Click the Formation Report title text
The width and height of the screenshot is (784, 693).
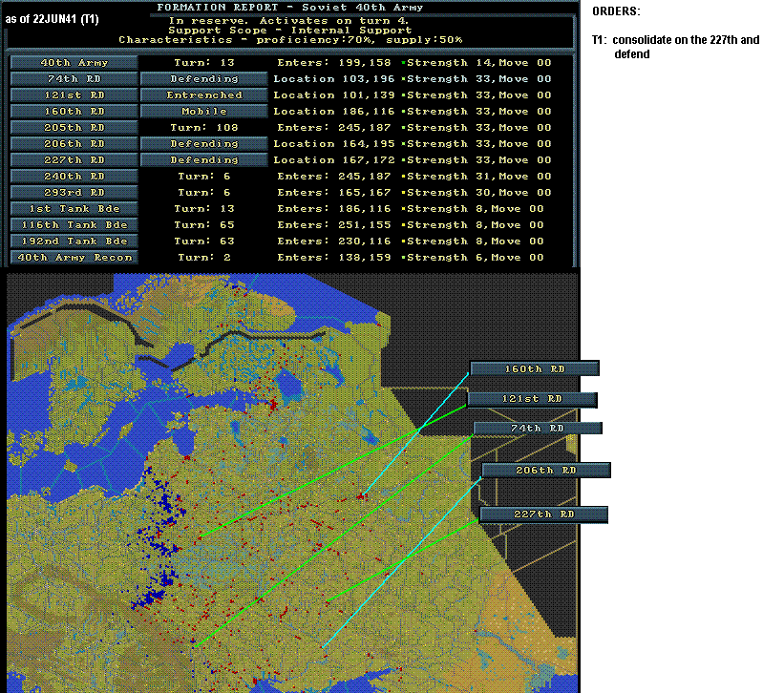290,7
